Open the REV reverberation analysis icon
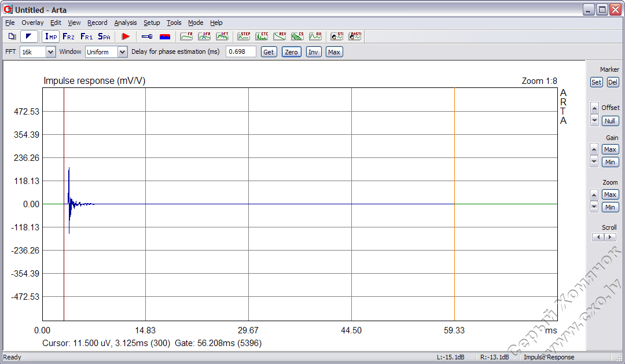 [280, 36]
